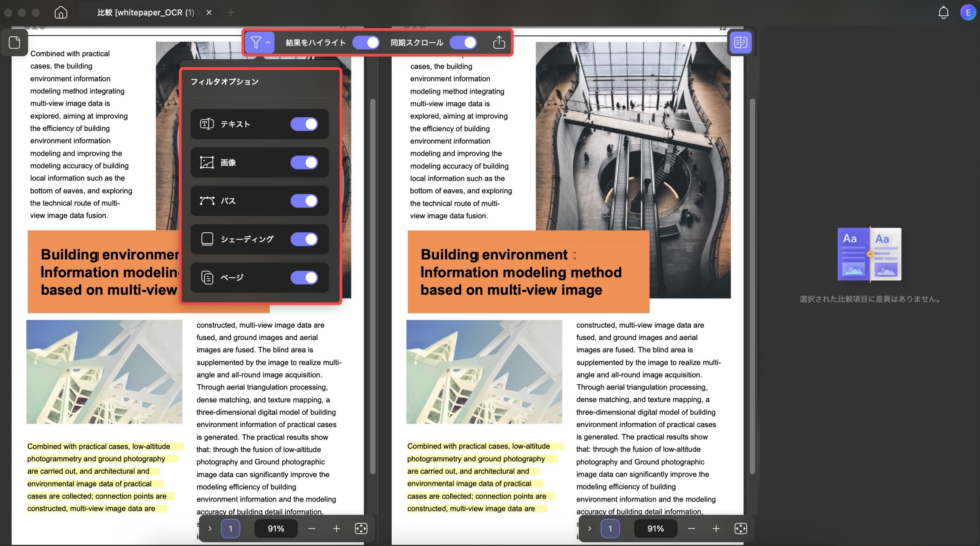Click the right document's page number field

[610, 529]
